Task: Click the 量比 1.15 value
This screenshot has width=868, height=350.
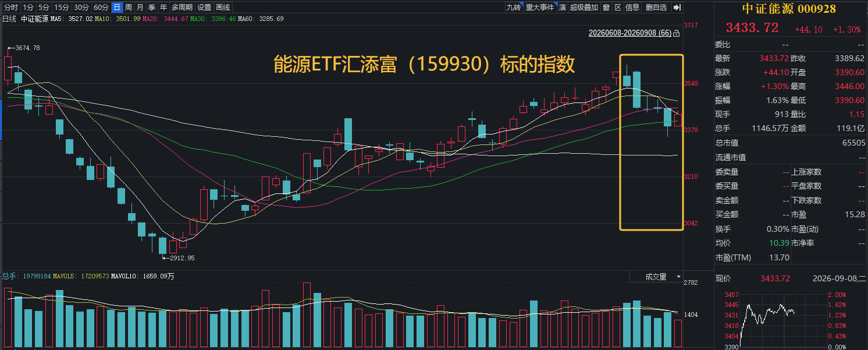Action: point(858,114)
